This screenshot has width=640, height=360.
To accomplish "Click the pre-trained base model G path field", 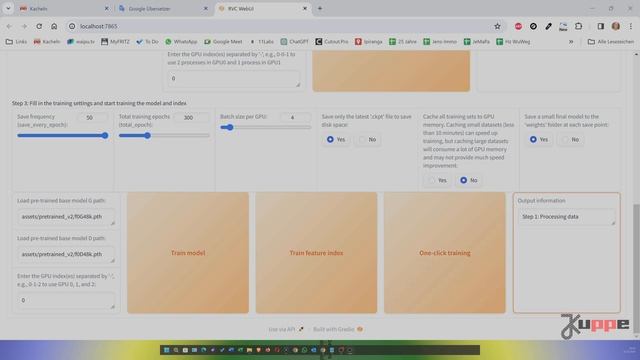I will tap(67, 217).
